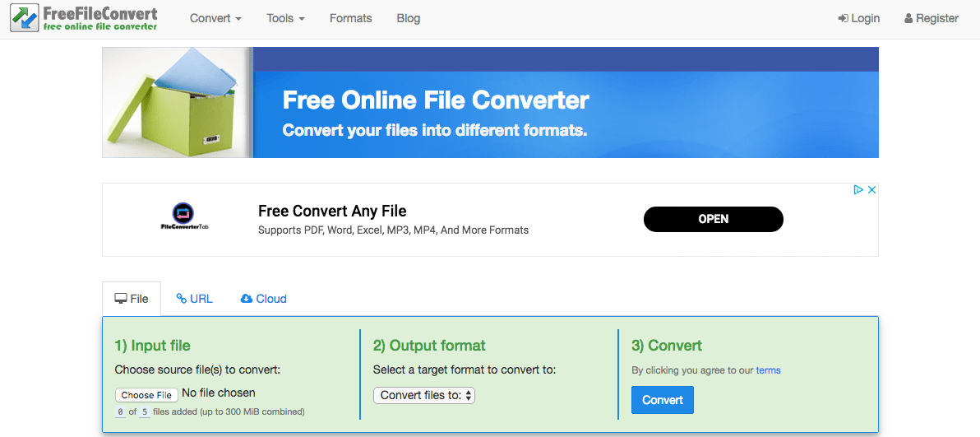Expand the Tools dropdown menu
980x437 pixels.
[285, 18]
